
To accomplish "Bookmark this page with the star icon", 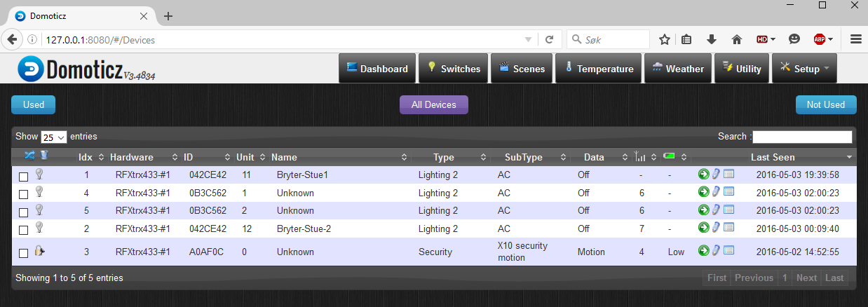I will tap(665, 40).
